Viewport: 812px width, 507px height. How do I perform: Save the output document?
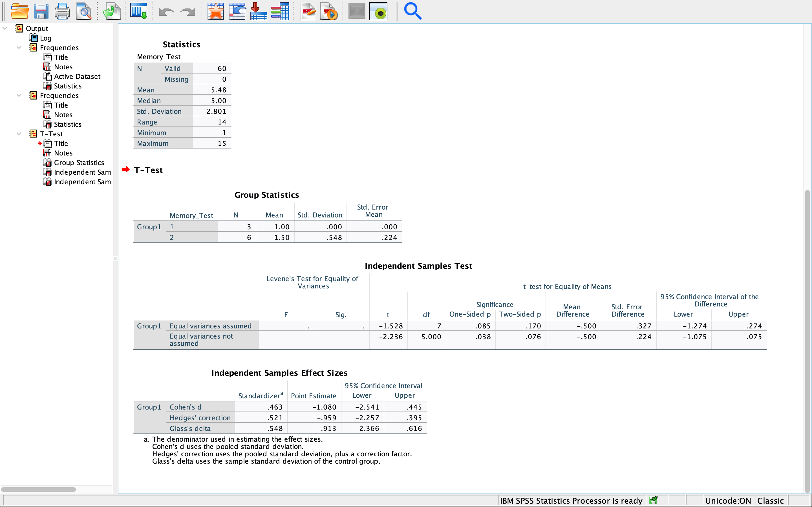coord(41,11)
